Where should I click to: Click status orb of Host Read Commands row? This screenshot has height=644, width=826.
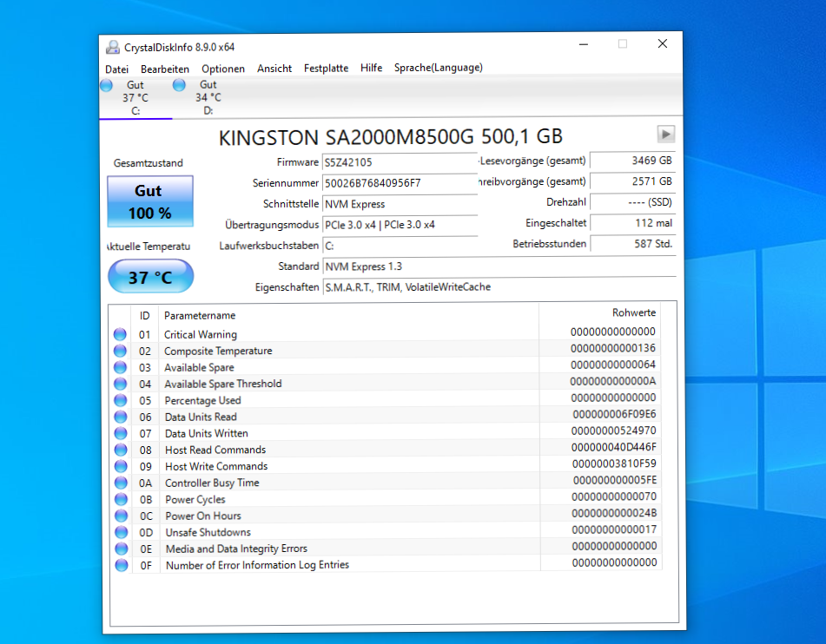[x=121, y=450]
